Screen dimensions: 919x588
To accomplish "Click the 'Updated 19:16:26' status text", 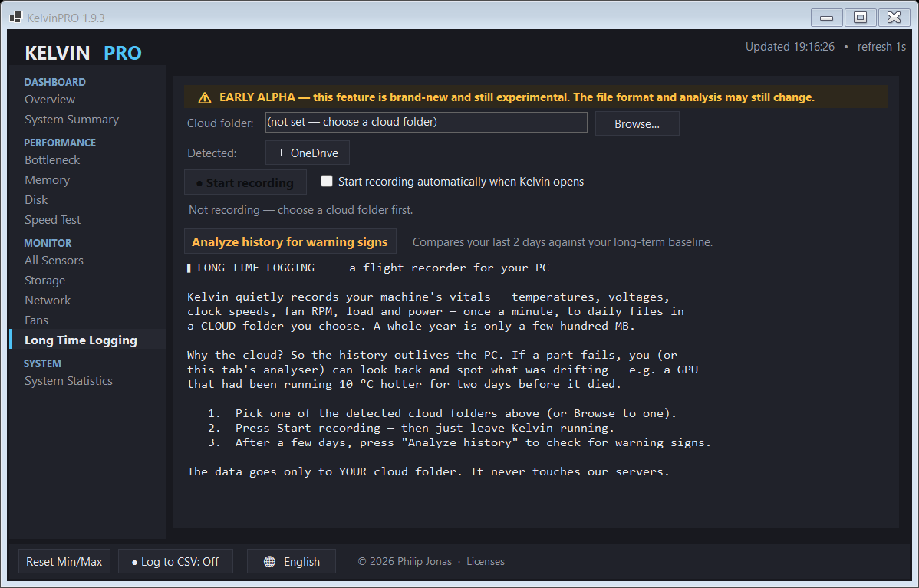I will (790, 47).
